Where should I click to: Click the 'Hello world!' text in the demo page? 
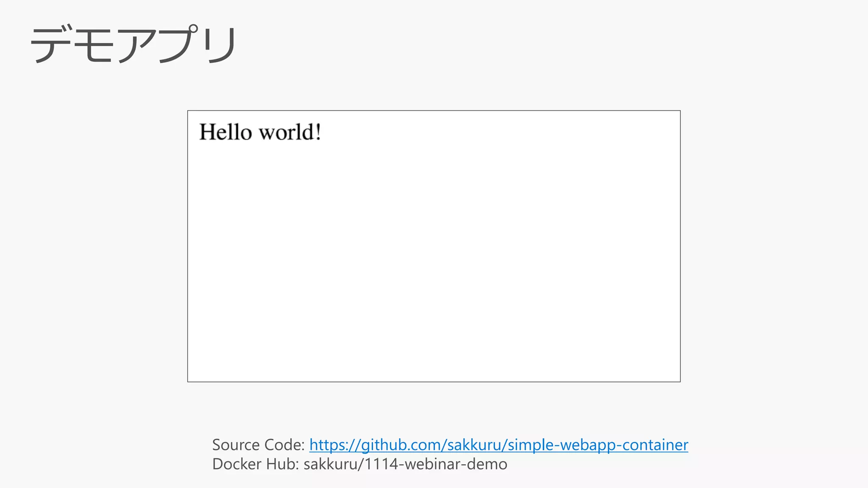(x=260, y=132)
